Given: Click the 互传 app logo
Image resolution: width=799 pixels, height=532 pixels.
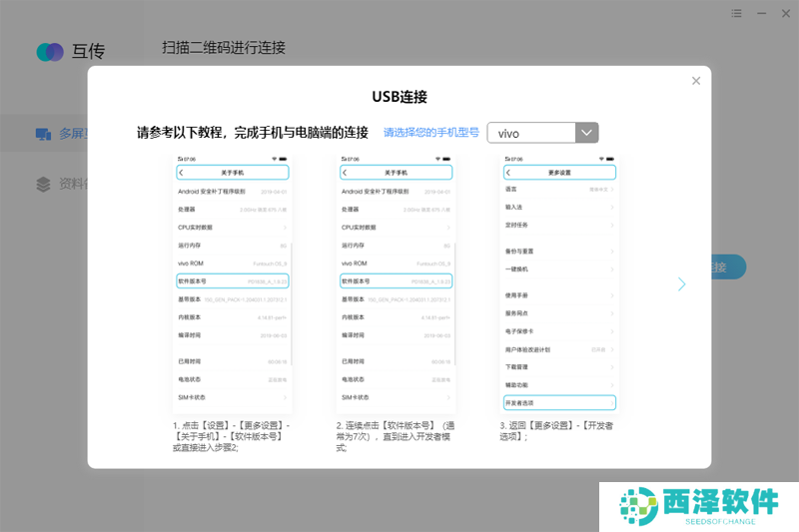Looking at the screenshot, I should tap(50, 52).
